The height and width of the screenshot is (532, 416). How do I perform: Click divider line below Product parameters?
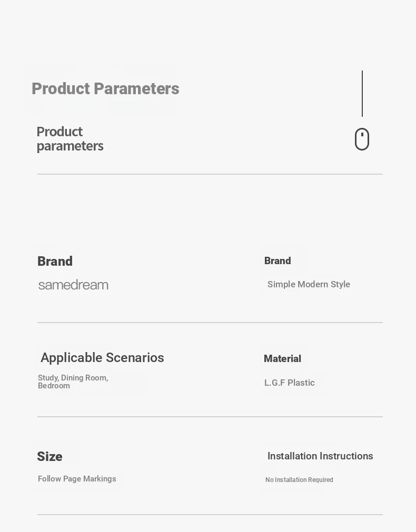[x=210, y=174]
